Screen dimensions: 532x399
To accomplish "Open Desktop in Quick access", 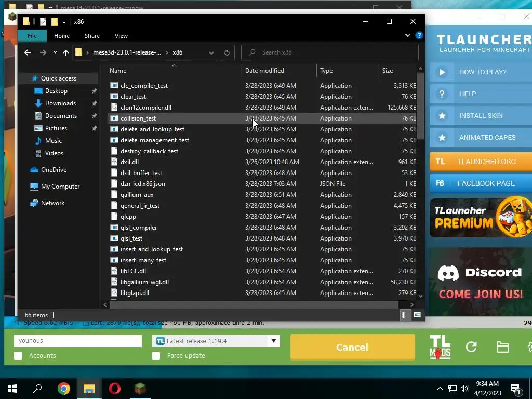I will pyautogui.click(x=56, y=90).
